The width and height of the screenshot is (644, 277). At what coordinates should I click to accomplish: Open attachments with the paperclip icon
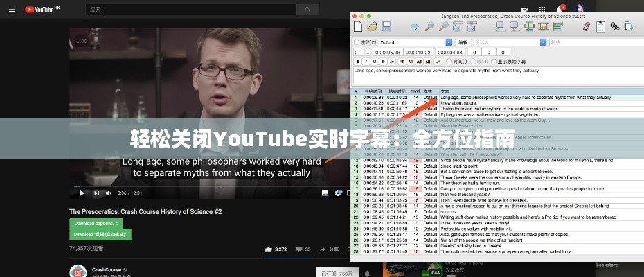[614, 27]
